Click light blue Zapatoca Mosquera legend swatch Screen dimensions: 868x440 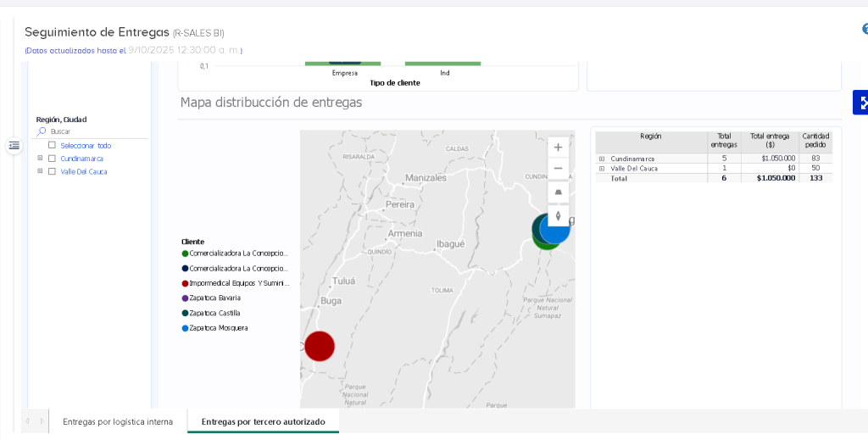coord(185,328)
